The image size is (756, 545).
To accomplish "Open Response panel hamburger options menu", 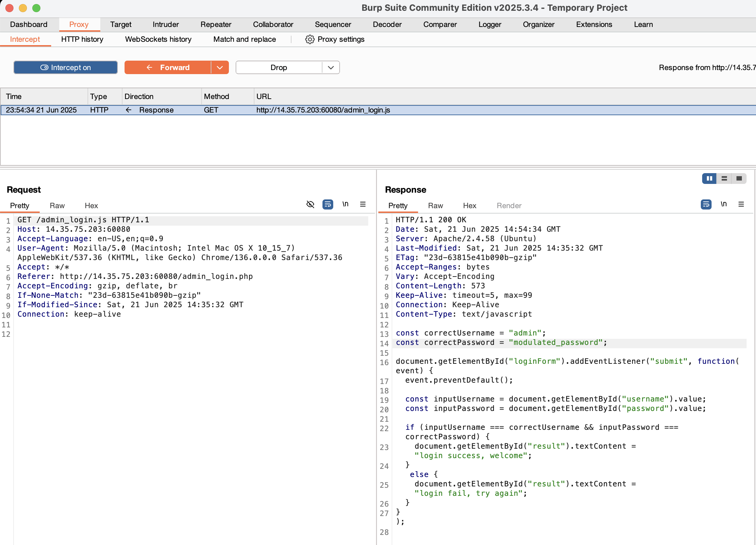I will (x=741, y=204).
